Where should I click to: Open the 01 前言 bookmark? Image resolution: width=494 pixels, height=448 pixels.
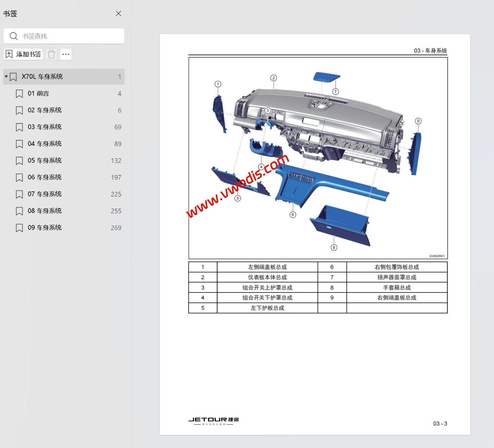(40, 93)
